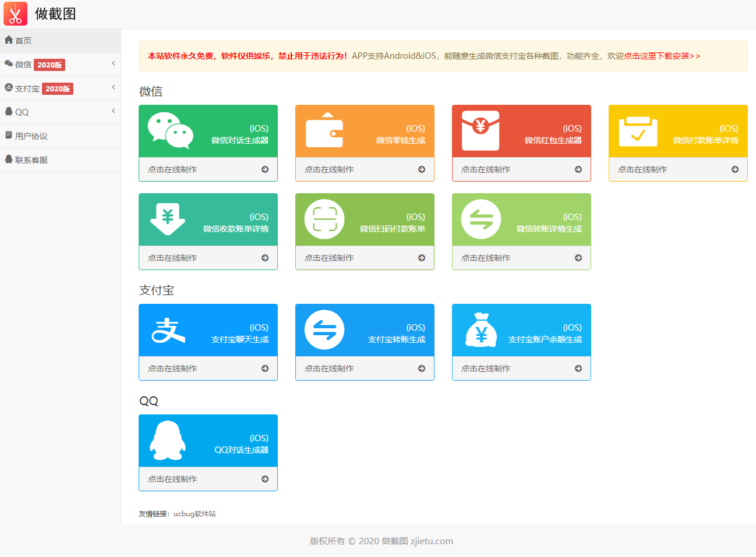Expand the 支付宝 sidebar menu chevron

pos(114,87)
